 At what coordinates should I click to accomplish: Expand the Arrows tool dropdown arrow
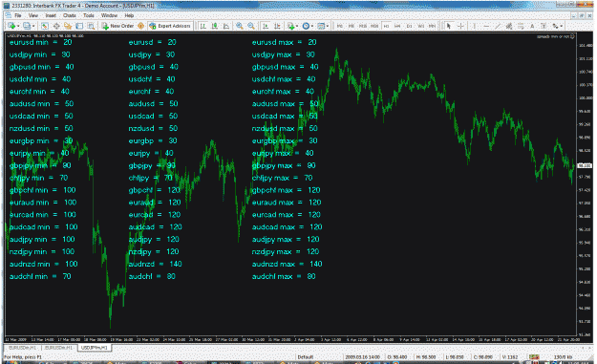562,26
